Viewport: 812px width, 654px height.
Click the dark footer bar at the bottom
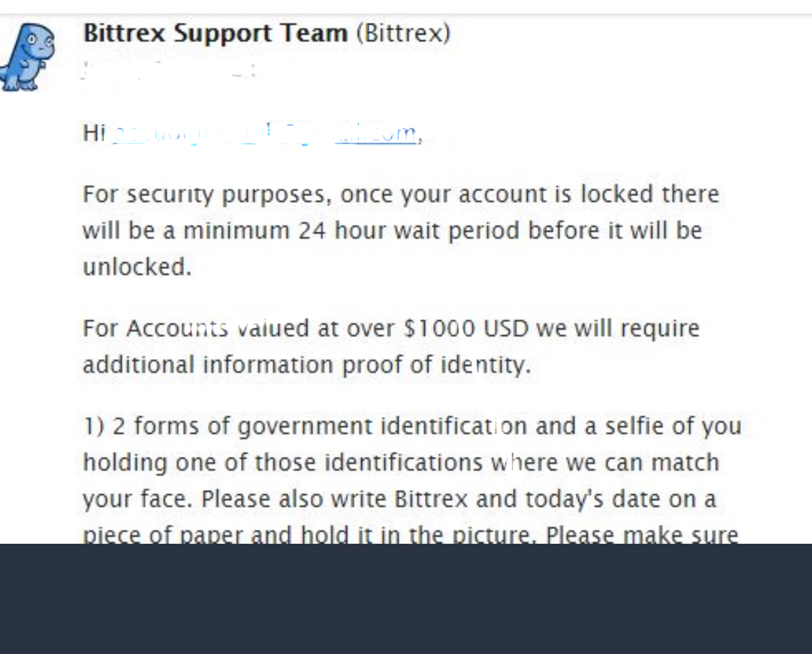click(x=406, y=599)
